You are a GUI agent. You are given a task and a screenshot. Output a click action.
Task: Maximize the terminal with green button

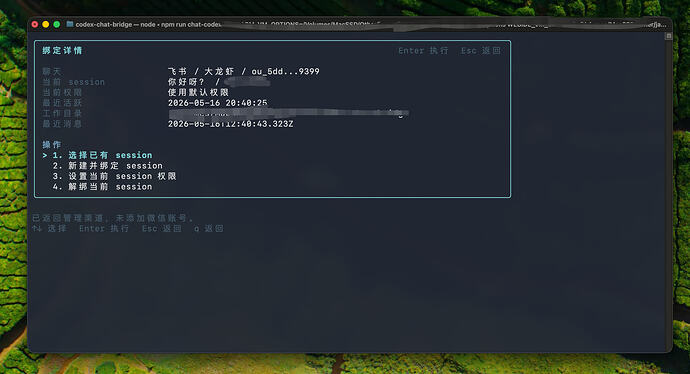click(x=57, y=24)
